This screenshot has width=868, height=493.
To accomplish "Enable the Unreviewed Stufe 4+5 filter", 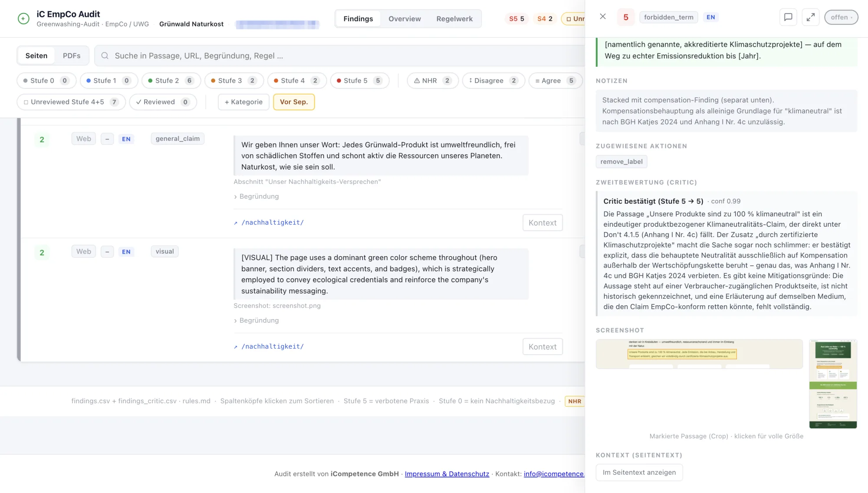I will point(71,102).
